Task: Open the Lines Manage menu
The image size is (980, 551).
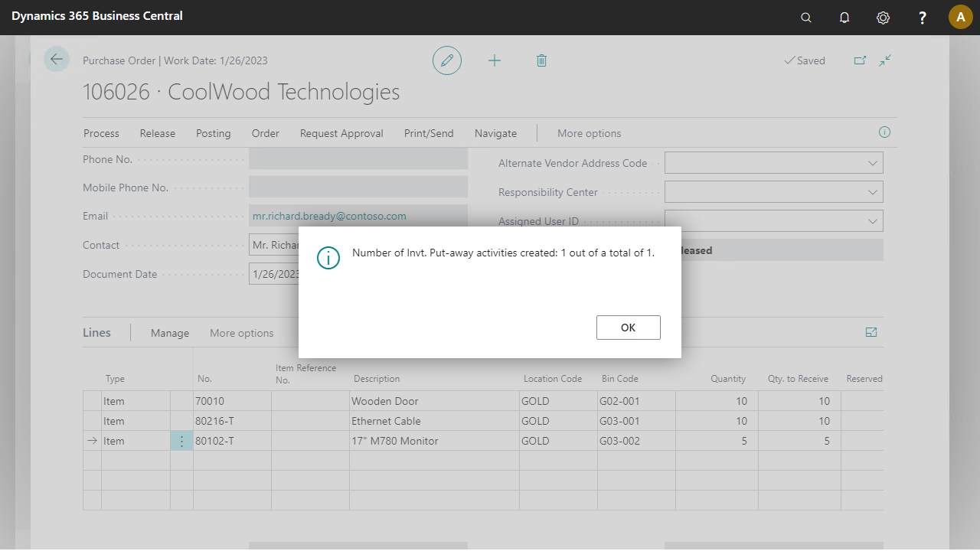Action: pos(170,333)
